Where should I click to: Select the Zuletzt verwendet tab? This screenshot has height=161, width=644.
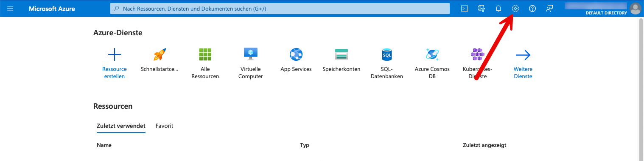coord(121,126)
